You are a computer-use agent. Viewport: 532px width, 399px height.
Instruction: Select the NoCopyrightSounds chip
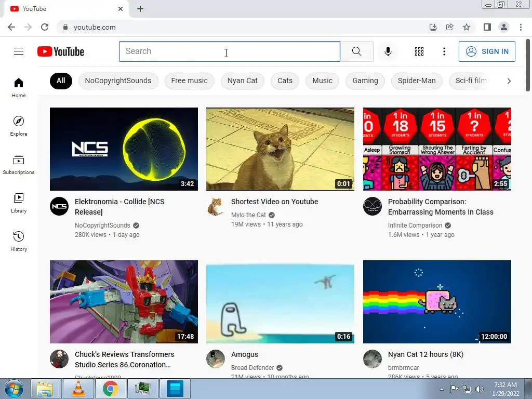click(x=118, y=81)
